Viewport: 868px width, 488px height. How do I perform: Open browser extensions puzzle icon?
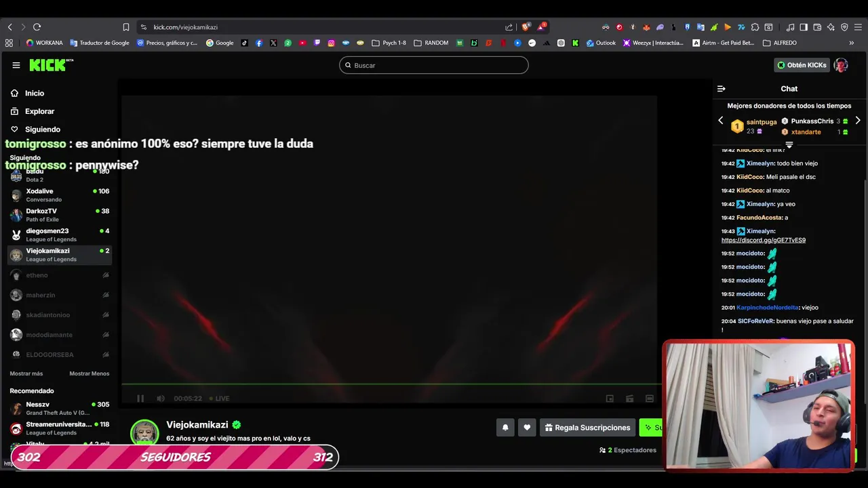(755, 27)
